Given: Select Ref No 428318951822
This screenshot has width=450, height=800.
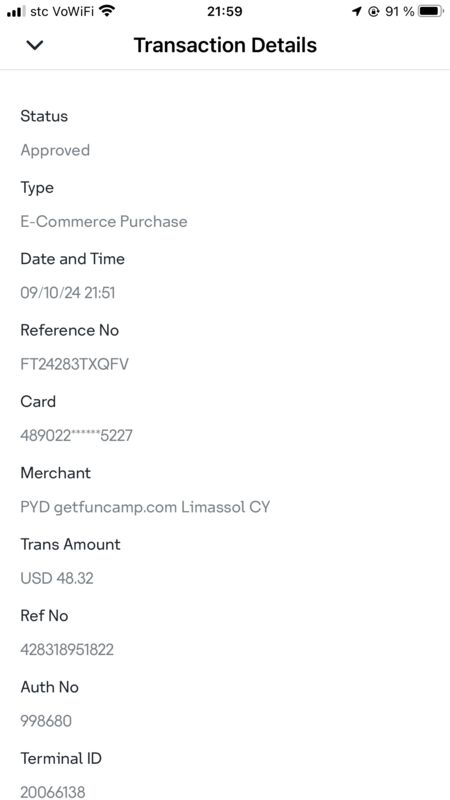Looking at the screenshot, I should (67, 650).
